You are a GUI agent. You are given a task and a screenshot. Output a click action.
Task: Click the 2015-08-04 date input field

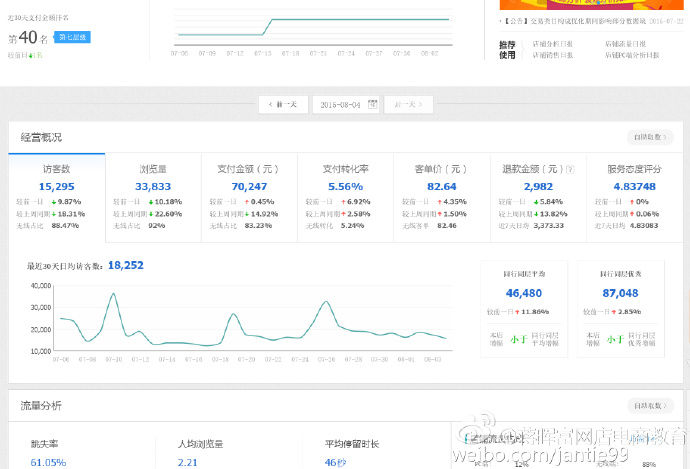(x=341, y=104)
